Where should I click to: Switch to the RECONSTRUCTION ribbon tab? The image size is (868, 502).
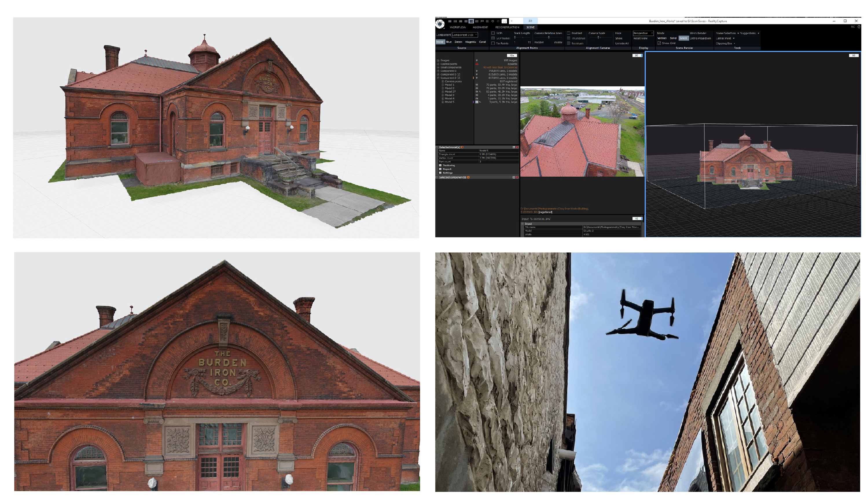tap(507, 27)
